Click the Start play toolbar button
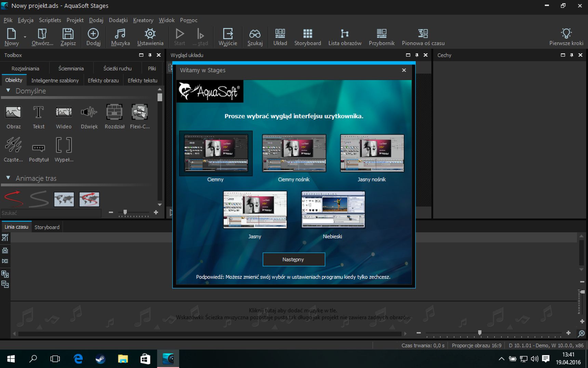The width and height of the screenshot is (588, 368). 179,37
